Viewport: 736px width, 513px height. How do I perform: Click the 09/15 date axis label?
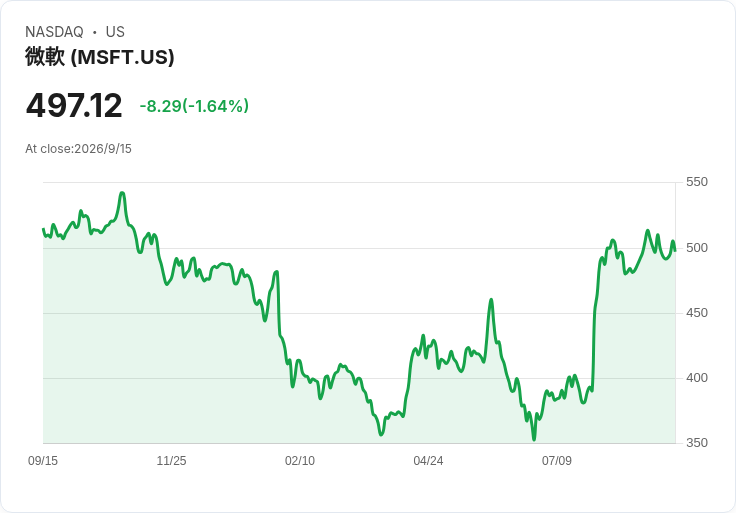43,461
